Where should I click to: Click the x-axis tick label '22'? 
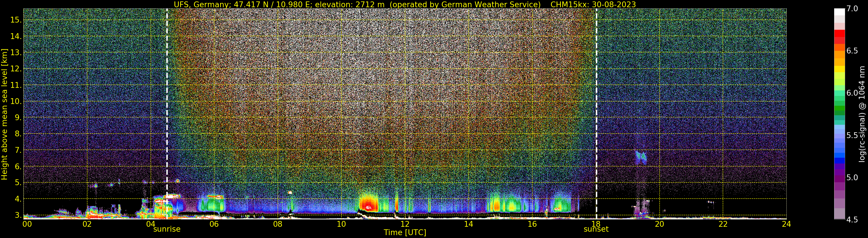723,224
